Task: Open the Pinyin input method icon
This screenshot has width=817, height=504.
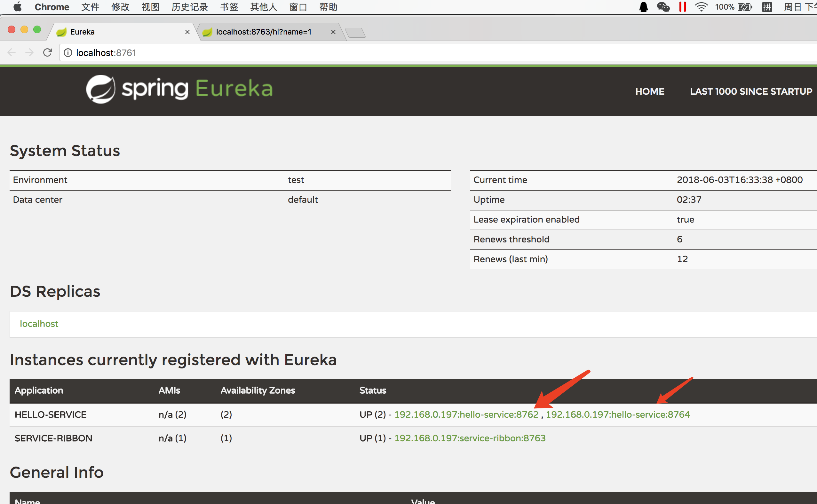Action: (x=767, y=7)
